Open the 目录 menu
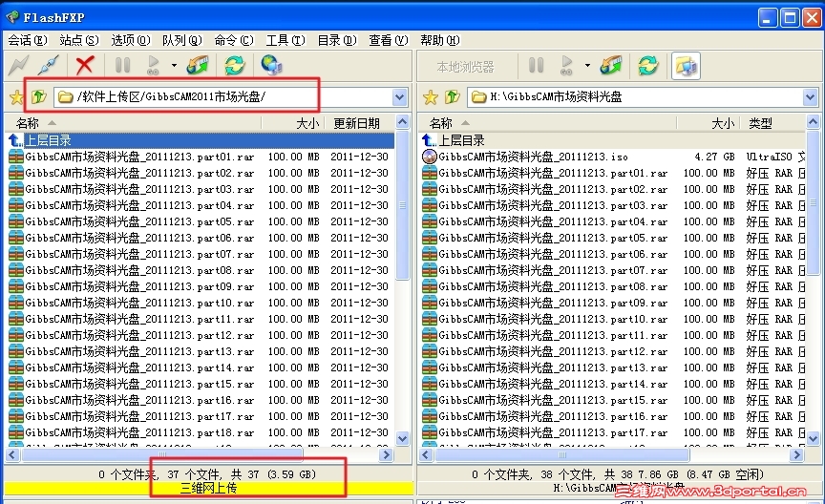825x504 pixels. [x=337, y=40]
